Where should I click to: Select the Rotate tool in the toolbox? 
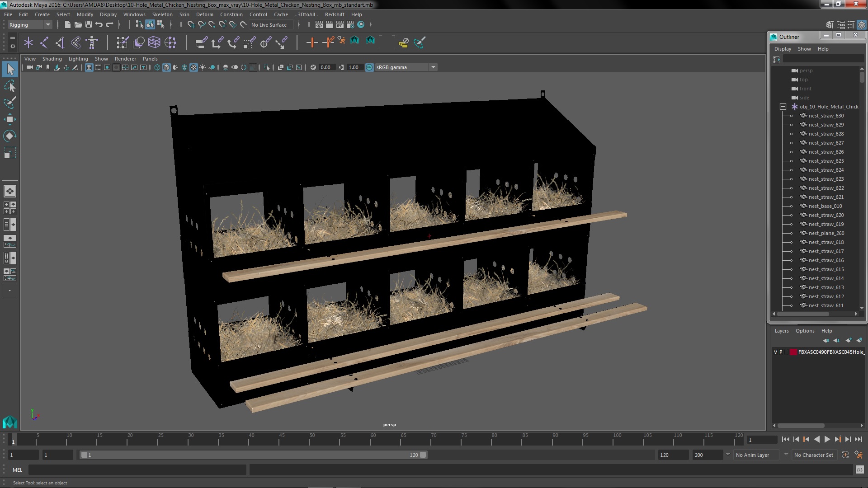tap(9, 136)
